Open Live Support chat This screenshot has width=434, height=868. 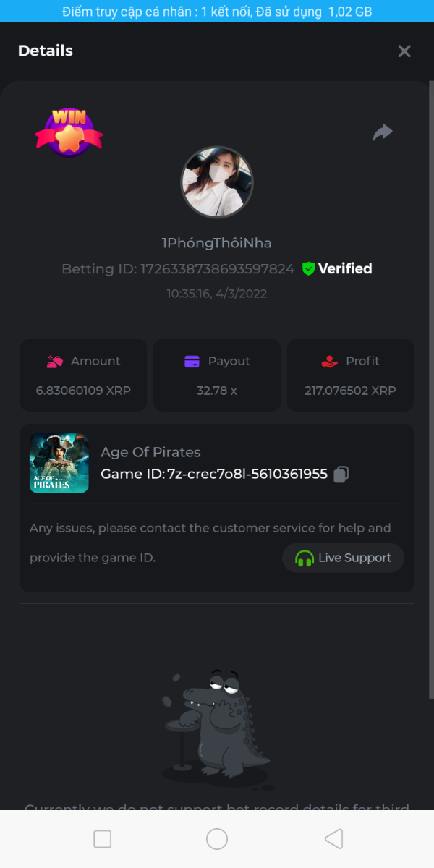point(344,558)
